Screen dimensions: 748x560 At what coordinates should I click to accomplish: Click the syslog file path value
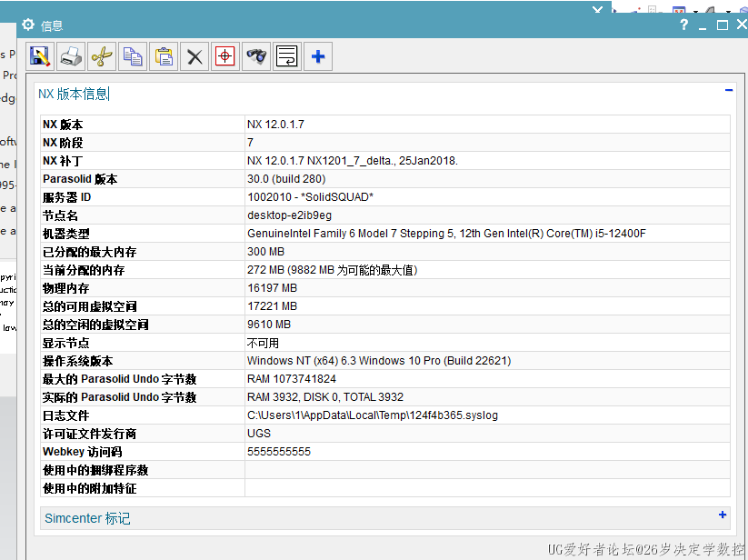tap(373, 415)
